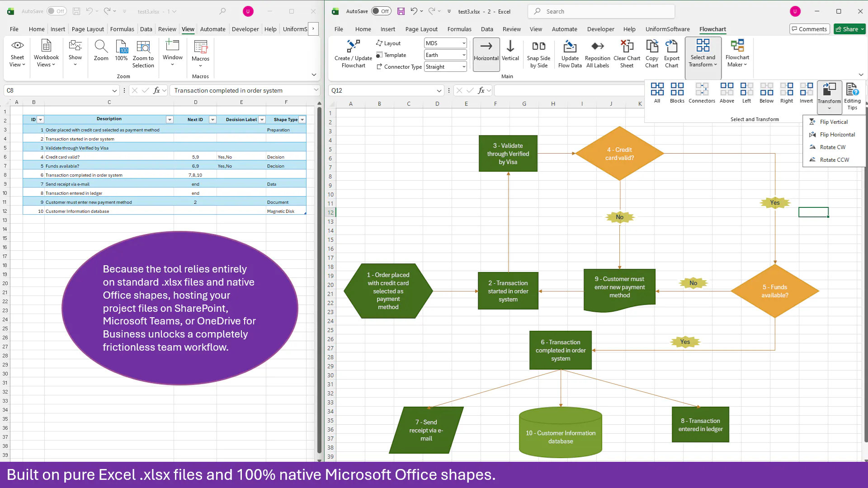Click Copy Chart icon
This screenshot has width=868, height=488.
click(x=651, y=54)
